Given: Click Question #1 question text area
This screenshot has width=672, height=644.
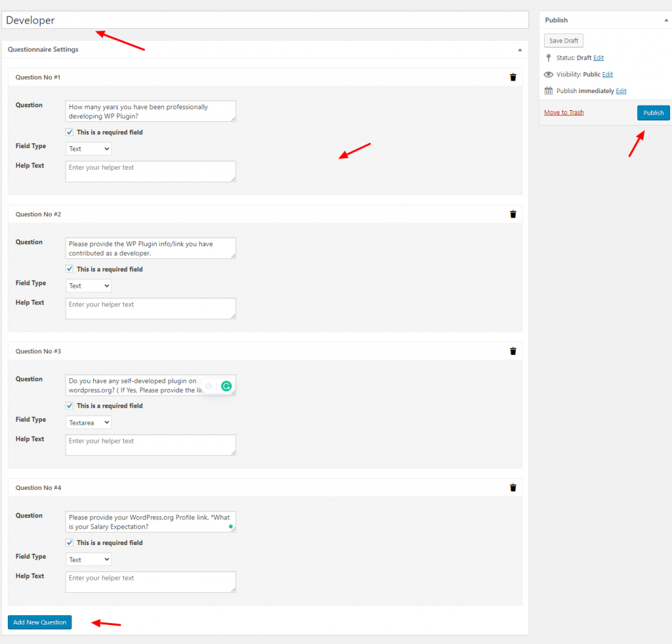Looking at the screenshot, I should coord(150,111).
